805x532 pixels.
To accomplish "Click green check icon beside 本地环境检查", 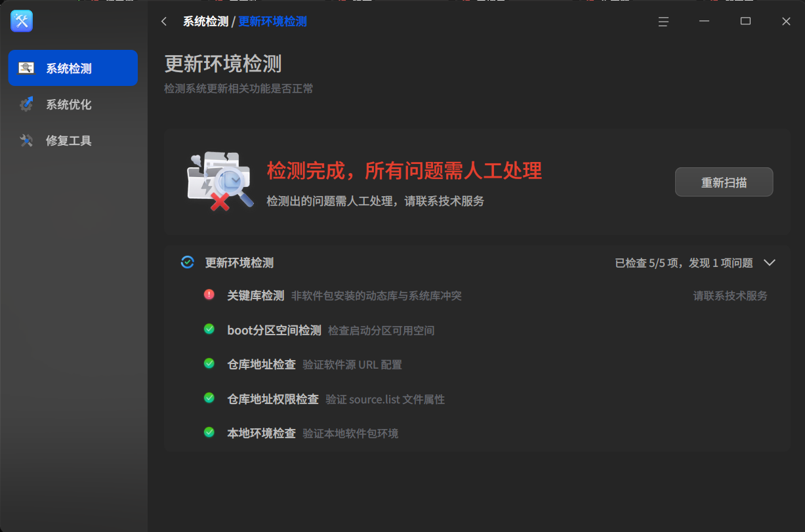I will click(x=209, y=432).
